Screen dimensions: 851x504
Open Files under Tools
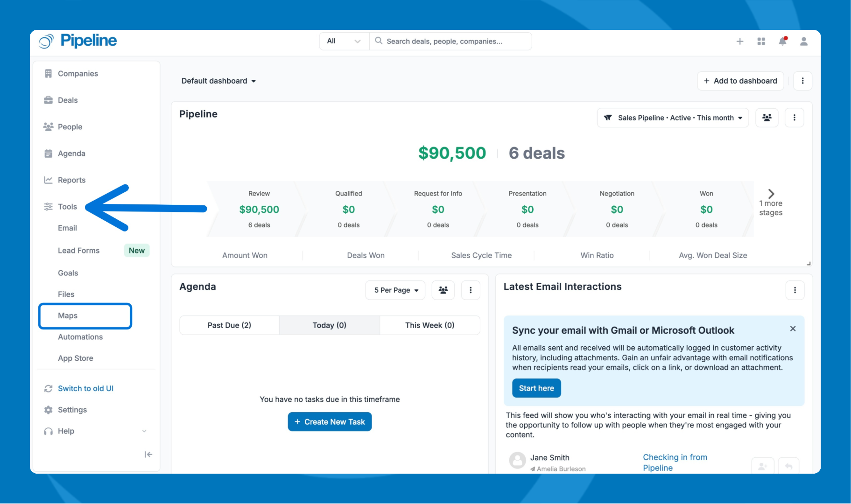[x=66, y=294]
